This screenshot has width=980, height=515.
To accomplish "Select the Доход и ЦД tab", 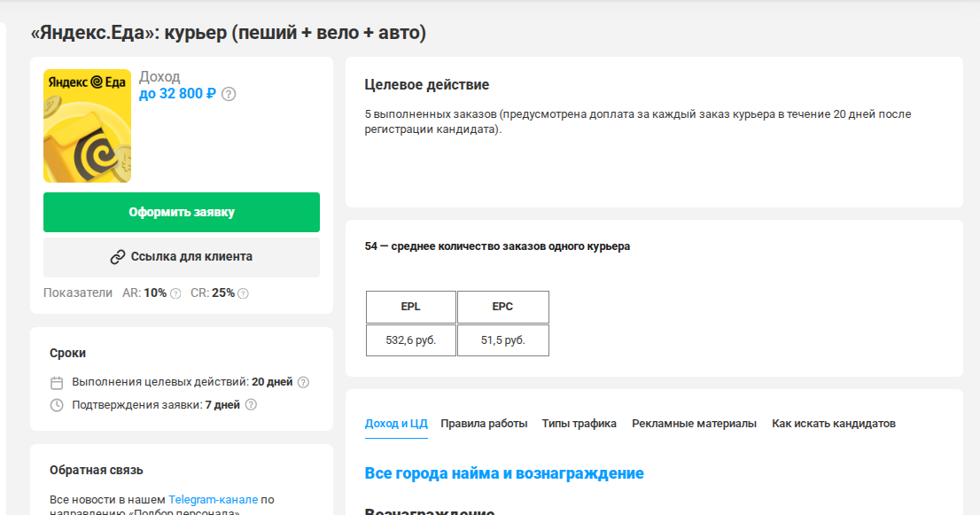I will pyautogui.click(x=396, y=424).
